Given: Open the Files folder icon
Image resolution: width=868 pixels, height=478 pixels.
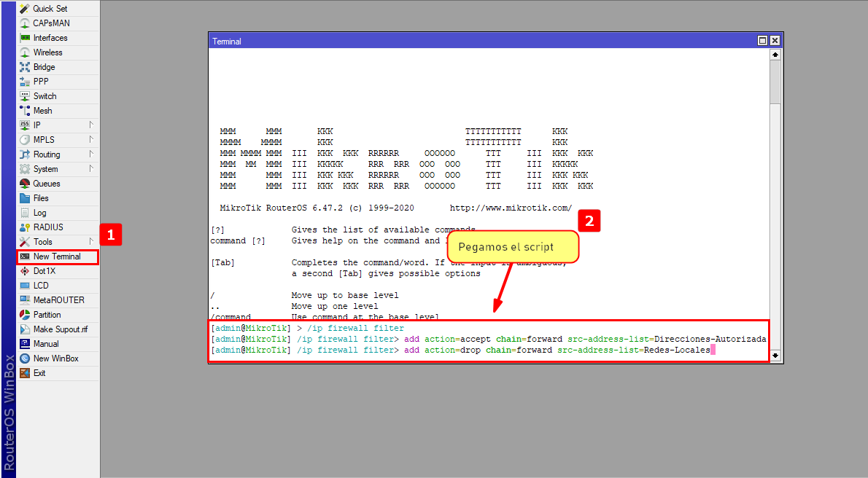Looking at the screenshot, I should pyautogui.click(x=25, y=198).
